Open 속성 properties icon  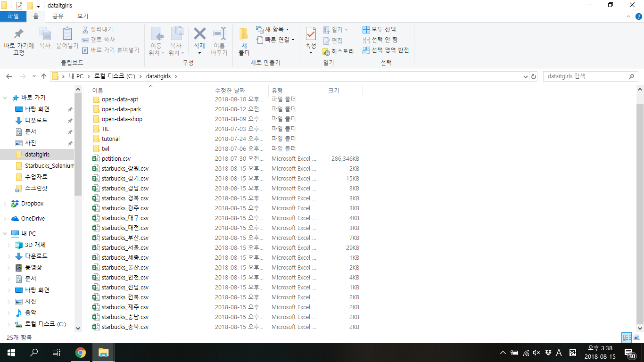pos(311,34)
